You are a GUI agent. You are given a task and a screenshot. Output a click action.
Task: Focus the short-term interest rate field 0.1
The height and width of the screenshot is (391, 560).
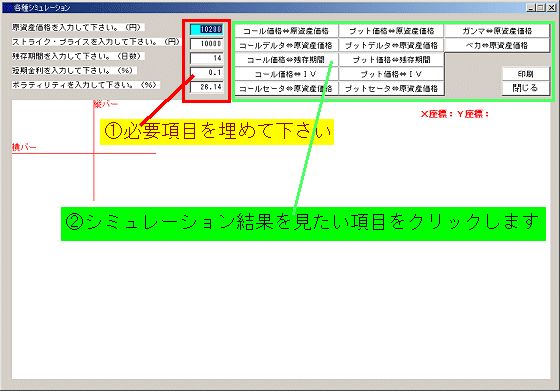point(206,72)
